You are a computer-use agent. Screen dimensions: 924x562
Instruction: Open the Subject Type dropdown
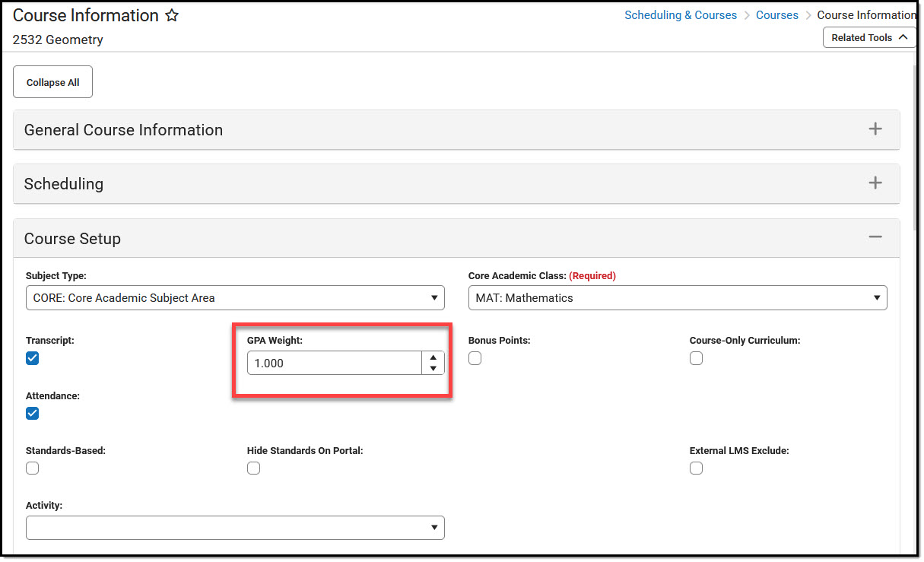point(235,298)
